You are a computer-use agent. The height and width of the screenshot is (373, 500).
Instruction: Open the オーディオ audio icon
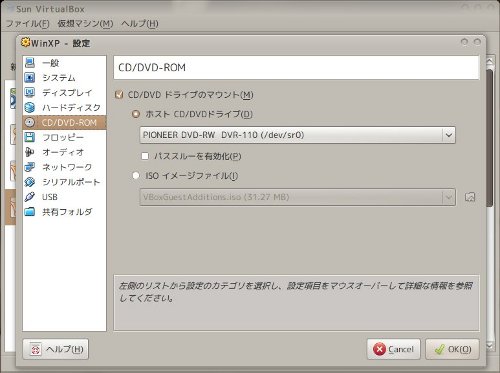(30, 152)
